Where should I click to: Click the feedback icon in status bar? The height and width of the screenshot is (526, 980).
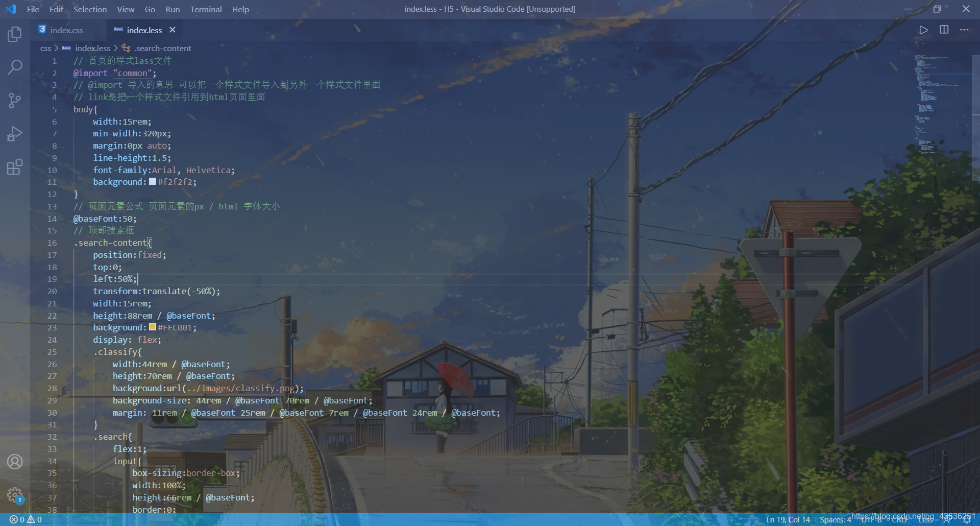(x=947, y=520)
